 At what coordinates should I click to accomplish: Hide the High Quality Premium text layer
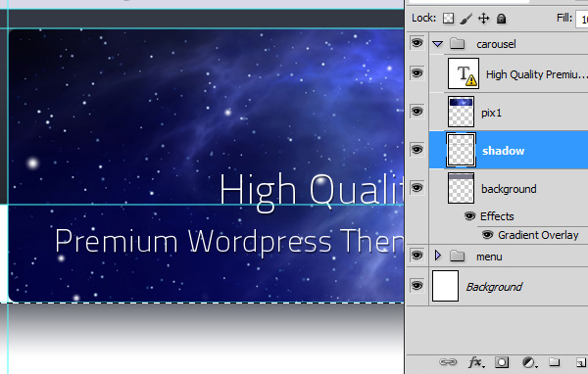[x=417, y=73]
